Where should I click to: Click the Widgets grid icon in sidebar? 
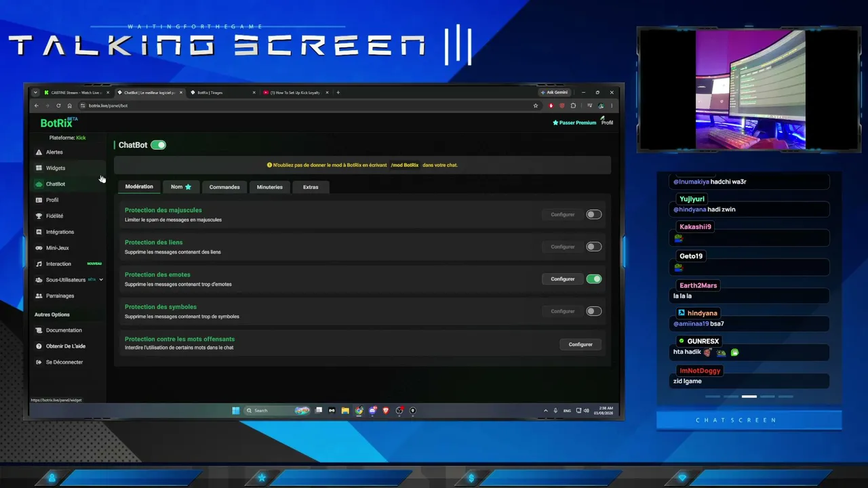[39, 168]
